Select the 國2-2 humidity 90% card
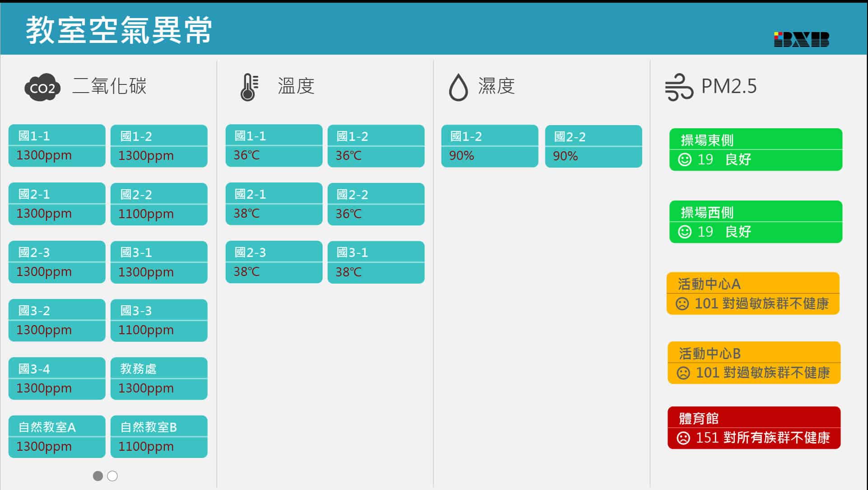This screenshot has width=868, height=490. coord(594,146)
